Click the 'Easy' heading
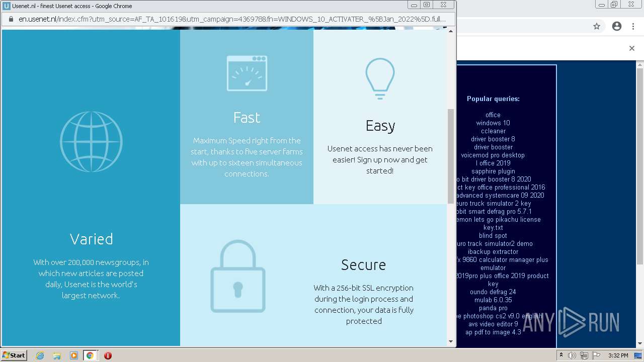The width and height of the screenshot is (644, 362). (x=380, y=125)
